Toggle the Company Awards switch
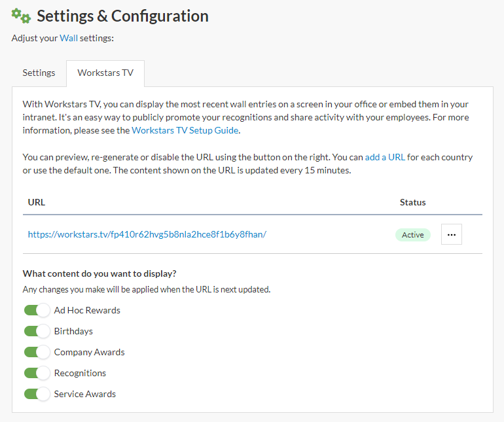This screenshot has height=422, width=504. (x=37, y=352)
